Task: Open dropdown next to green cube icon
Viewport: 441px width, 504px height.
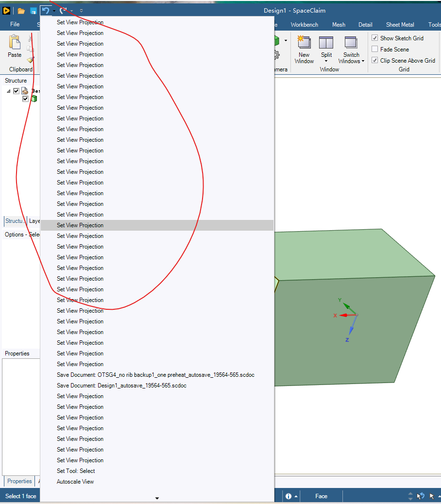Action: click(286, 40)
